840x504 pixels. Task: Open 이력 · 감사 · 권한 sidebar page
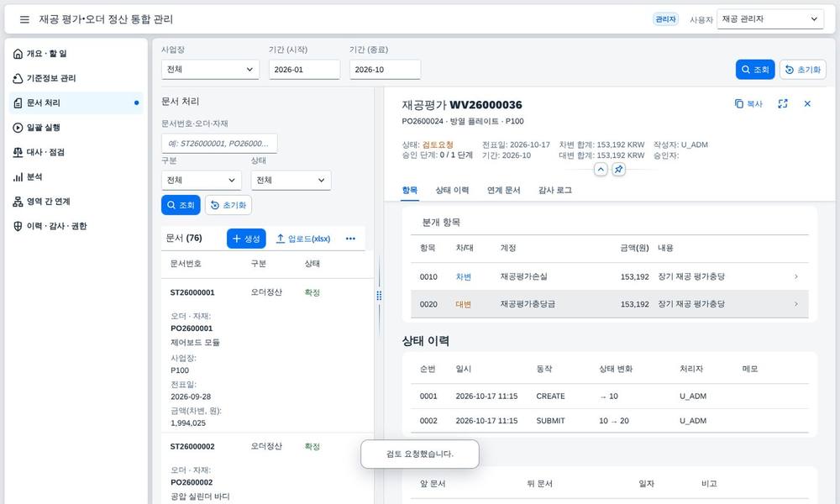tap(76, 226)
